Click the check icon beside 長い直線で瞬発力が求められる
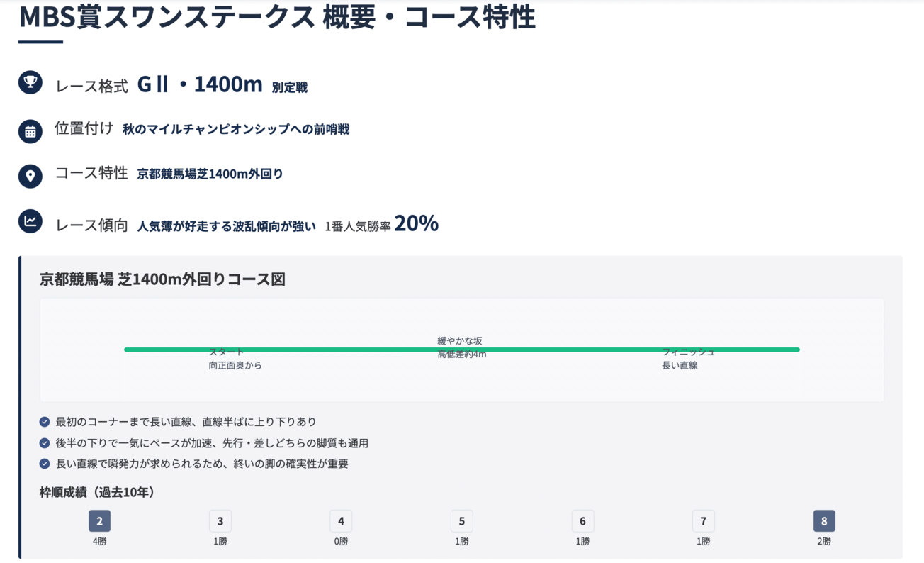The image size is (924, 563). [45, 464]
